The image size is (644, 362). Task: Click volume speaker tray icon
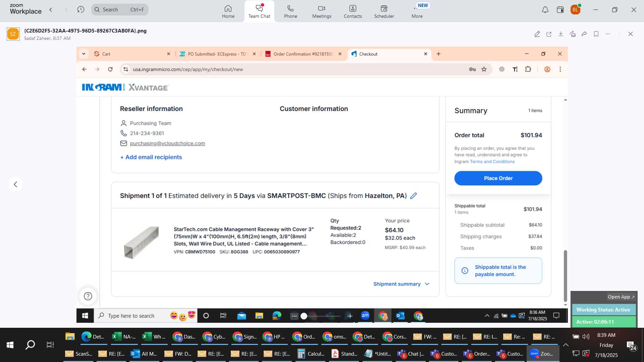point(586,336)
